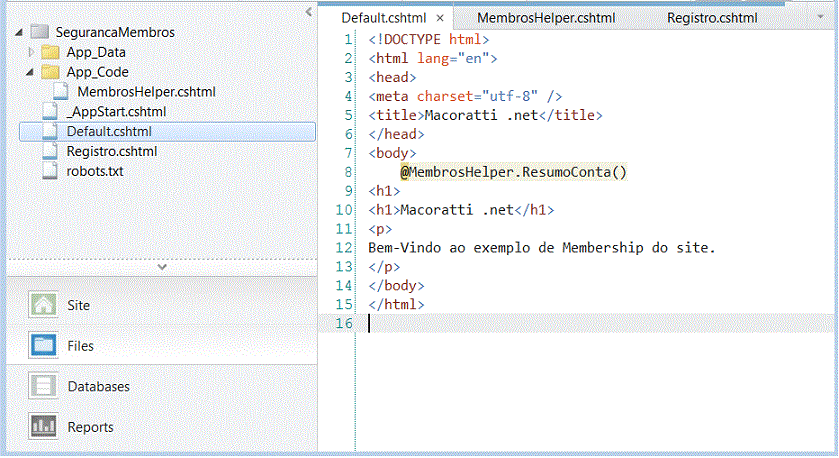Click the robots.txt file icon
Viewport: 839px width, 458px height.
pos(50,171)
